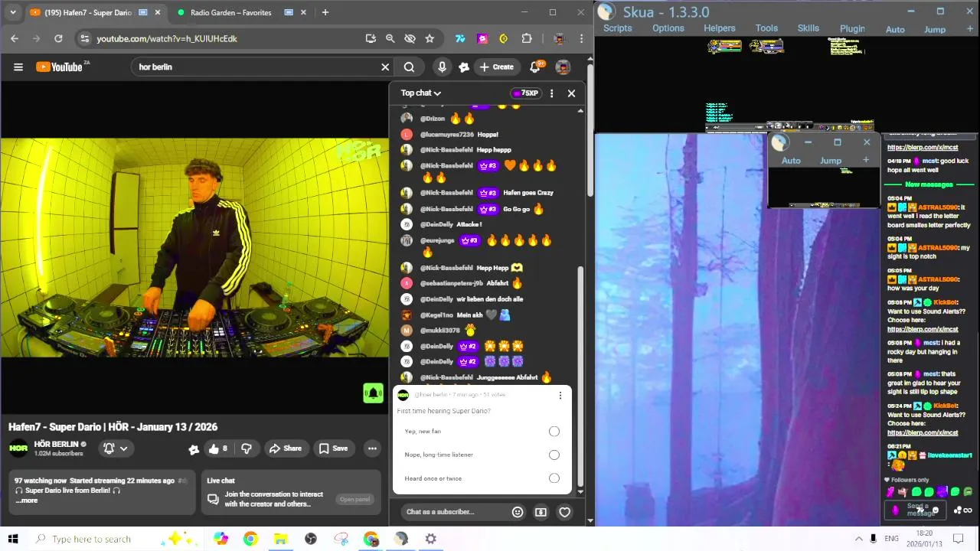Open more actions ellipsis under video
980x551 pixels.
point(372,448)
